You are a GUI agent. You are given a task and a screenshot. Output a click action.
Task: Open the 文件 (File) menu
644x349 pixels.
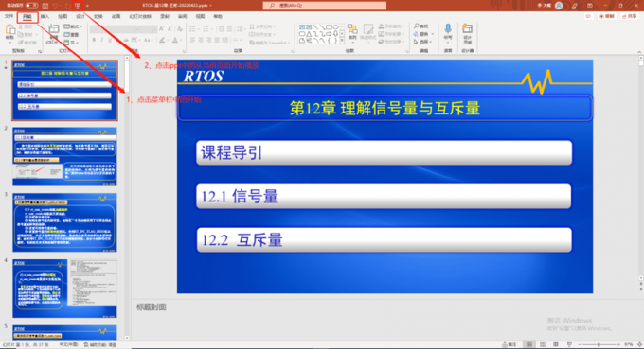point(9,16)
